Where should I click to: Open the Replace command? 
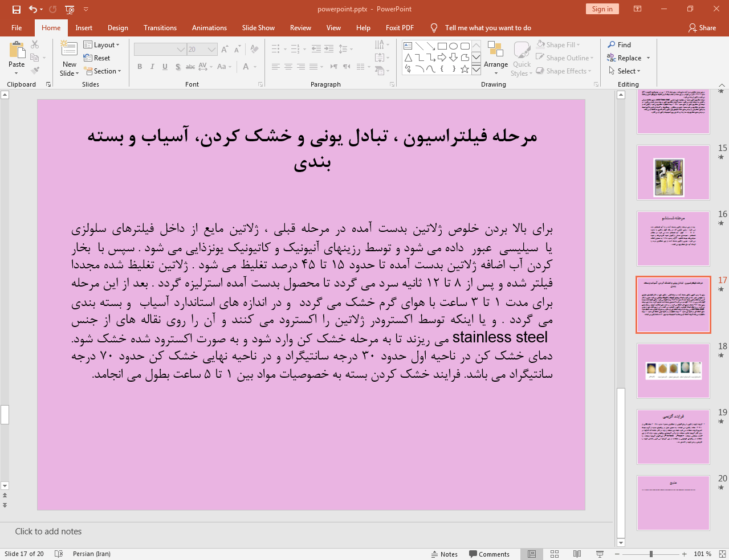point(628,58)
